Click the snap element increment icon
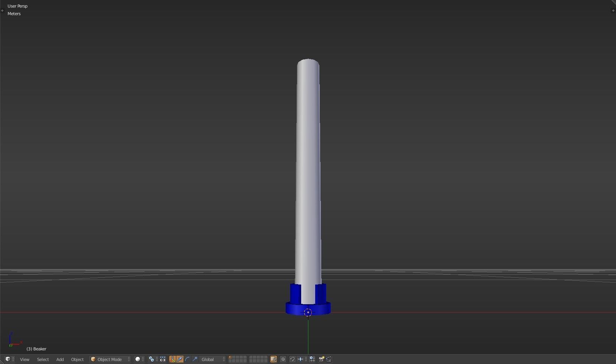 (300, 359)
